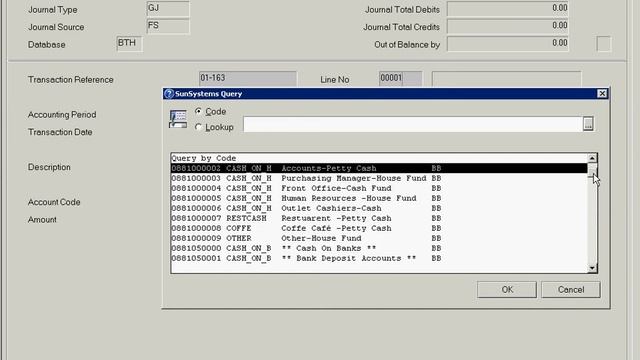
Task: Click the Account Code label
Action: 54,202
